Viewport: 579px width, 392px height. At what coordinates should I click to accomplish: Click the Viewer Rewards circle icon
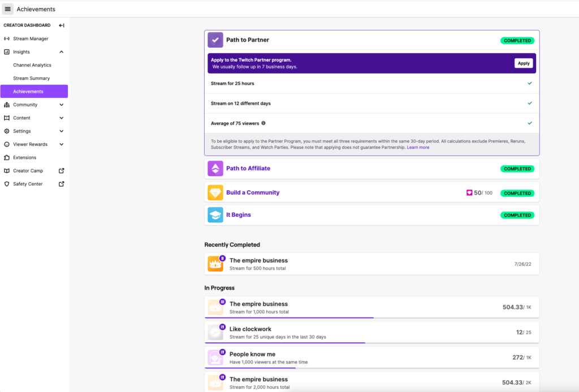pos(7,144)
